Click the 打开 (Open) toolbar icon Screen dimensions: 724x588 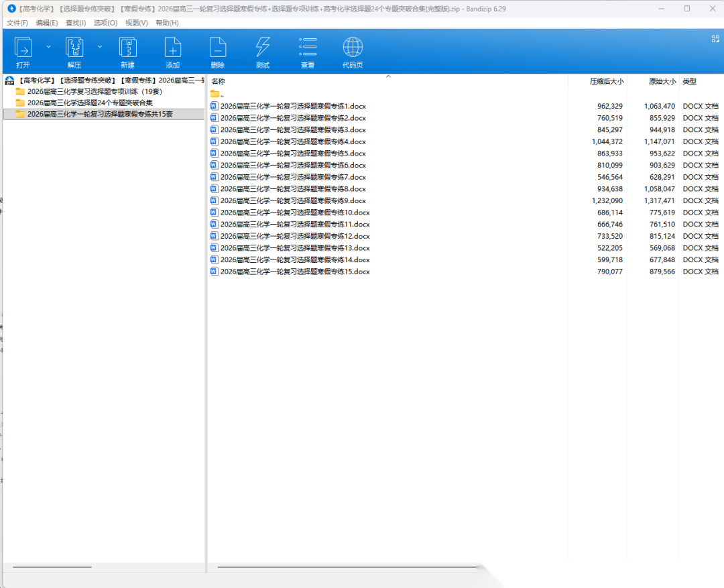23,48
